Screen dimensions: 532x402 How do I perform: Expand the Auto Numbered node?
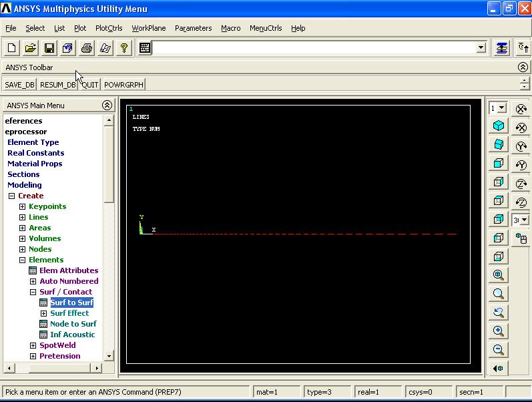point(33,282)
